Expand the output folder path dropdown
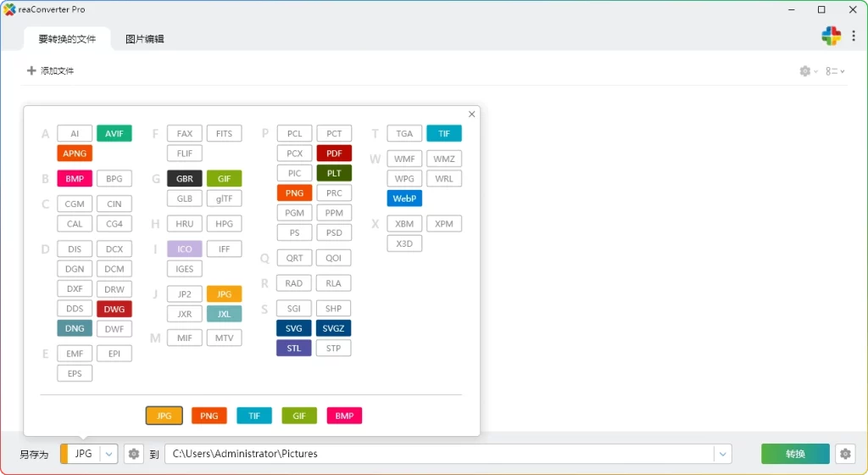This screenshot has height=475, width=868. tap(722, 454)
